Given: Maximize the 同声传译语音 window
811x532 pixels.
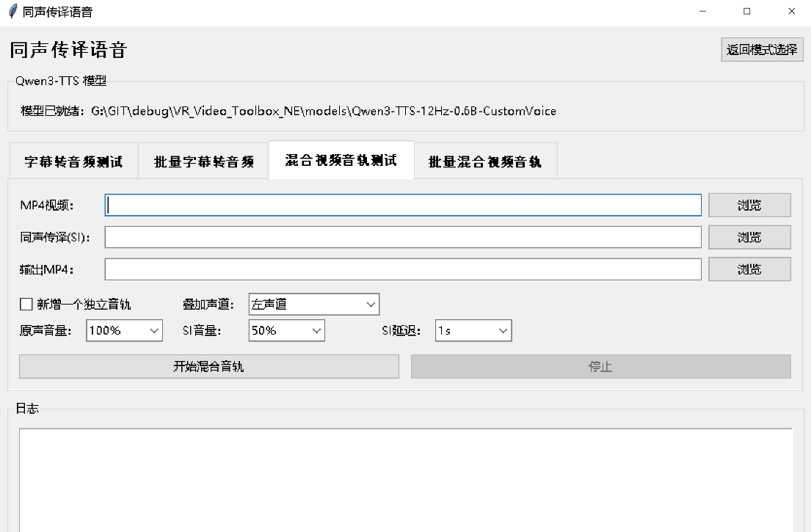Looking at the screenshot, I should click(747, 12).
